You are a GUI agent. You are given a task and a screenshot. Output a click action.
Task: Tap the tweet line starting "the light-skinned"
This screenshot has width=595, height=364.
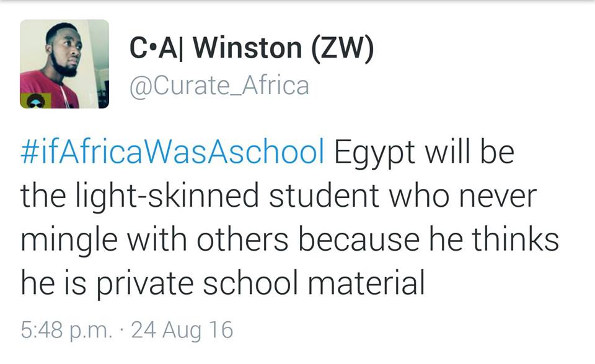(x=278, y=196)
